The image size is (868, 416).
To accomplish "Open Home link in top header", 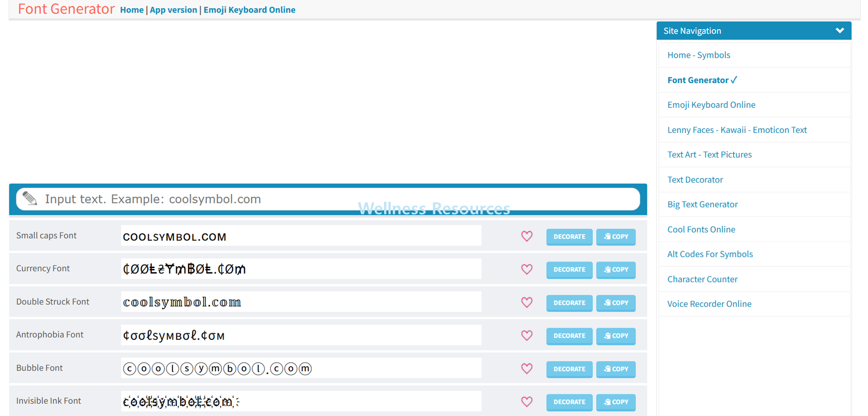I will (x=132, y=10).
